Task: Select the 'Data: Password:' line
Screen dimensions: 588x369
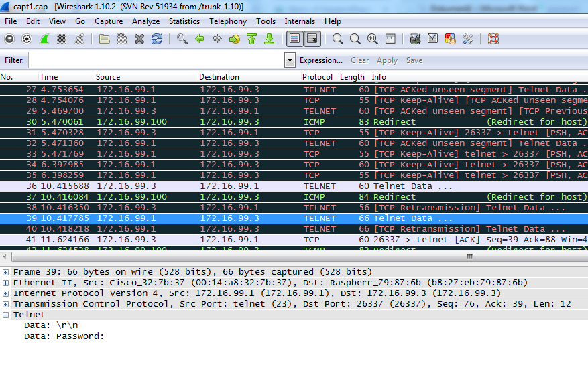Action: [64, 336]
